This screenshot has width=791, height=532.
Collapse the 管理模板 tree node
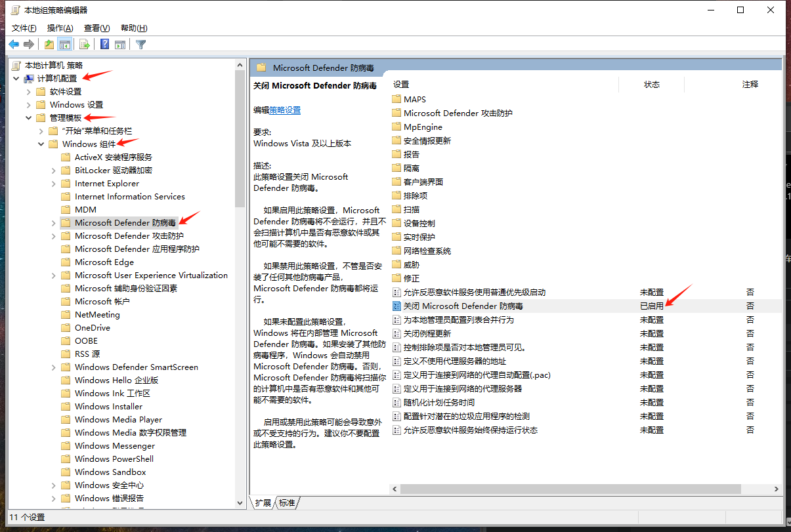pyautogui.click(x=28, y=118)
